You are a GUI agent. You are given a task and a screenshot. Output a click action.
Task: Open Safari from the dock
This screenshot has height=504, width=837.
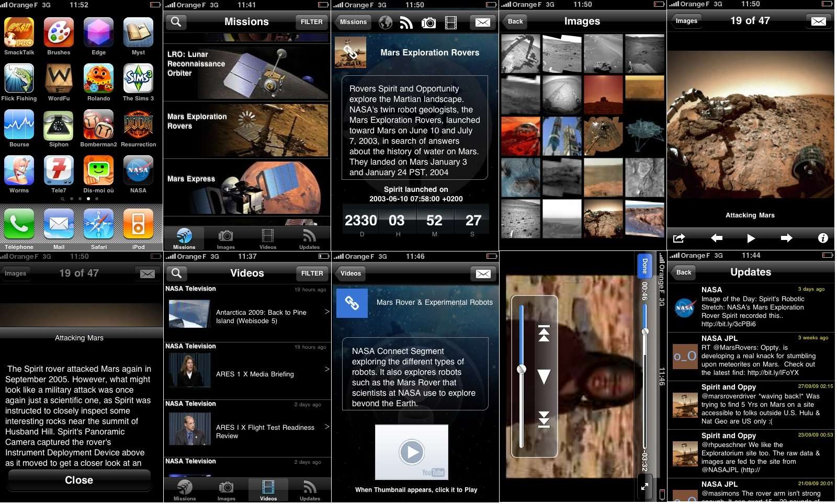[x=98, y=225]
